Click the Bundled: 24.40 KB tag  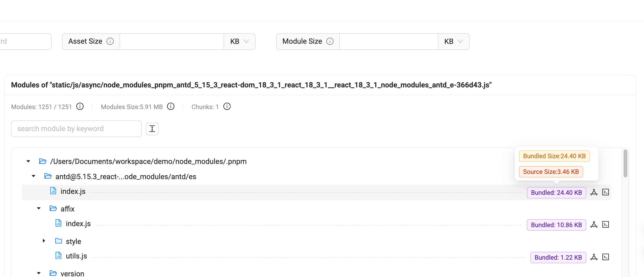556,192
